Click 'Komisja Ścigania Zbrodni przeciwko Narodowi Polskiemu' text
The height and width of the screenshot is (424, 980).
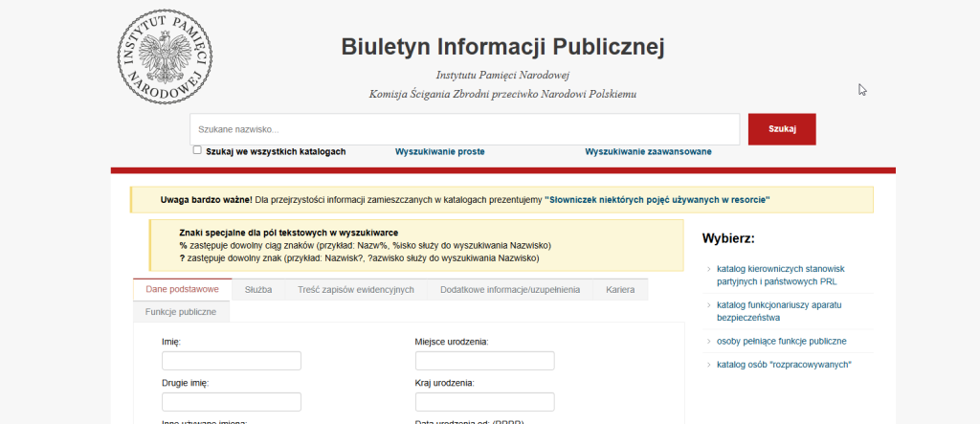click(502, 95)
